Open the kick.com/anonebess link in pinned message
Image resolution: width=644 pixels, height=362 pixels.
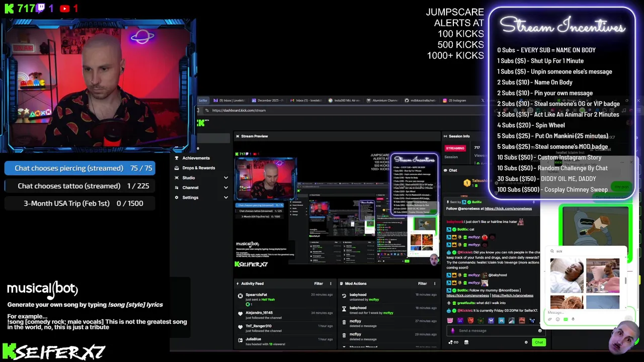coord(508,209)
